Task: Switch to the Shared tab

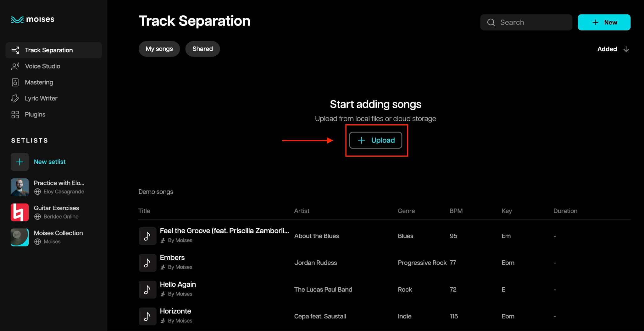Action: coord(203,49)
